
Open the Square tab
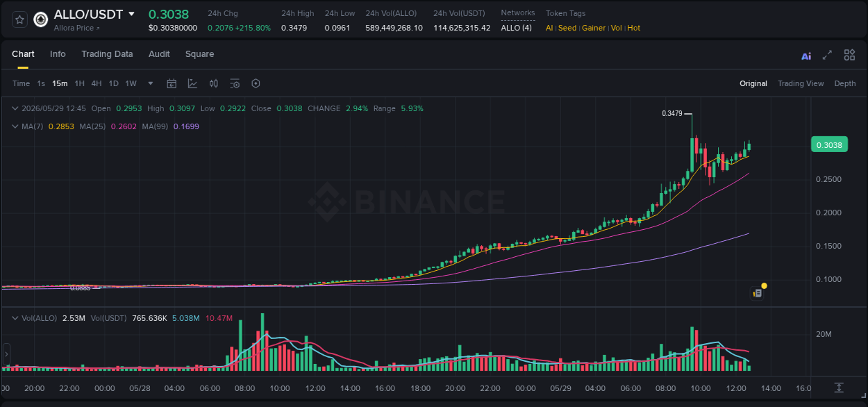pos(199,54)
